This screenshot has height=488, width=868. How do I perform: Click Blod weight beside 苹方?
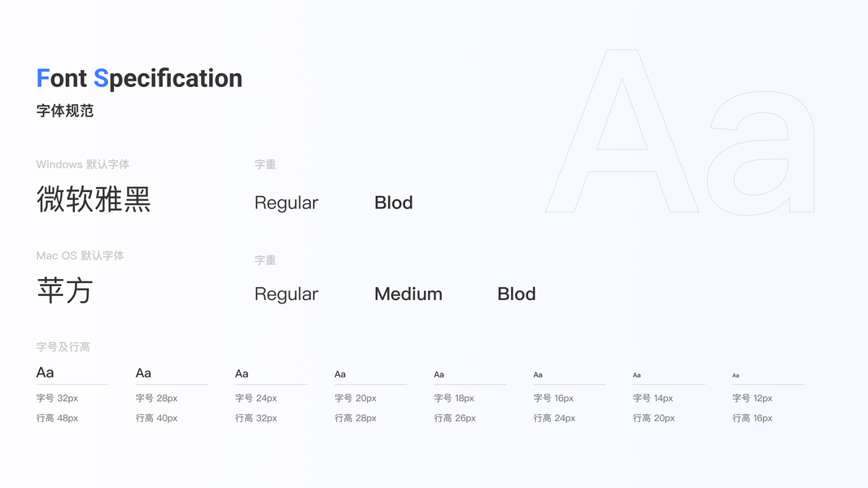pyautogui.click(x=517, y=294)
